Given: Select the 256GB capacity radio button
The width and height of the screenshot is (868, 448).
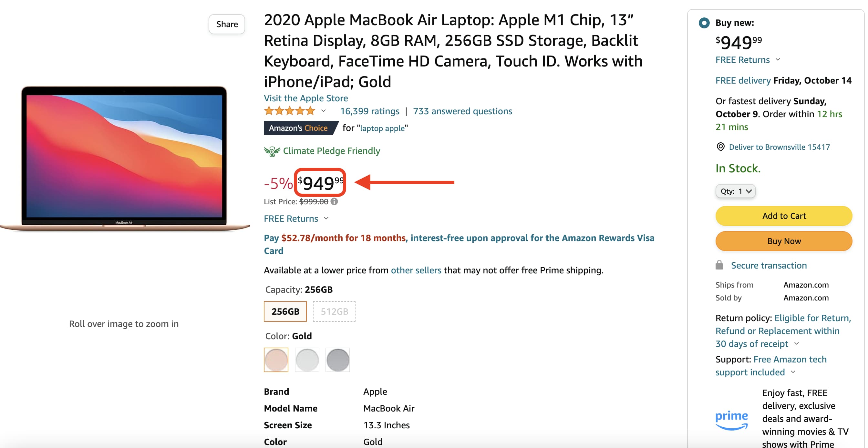Looking at the screenshot, I should 284,311.
